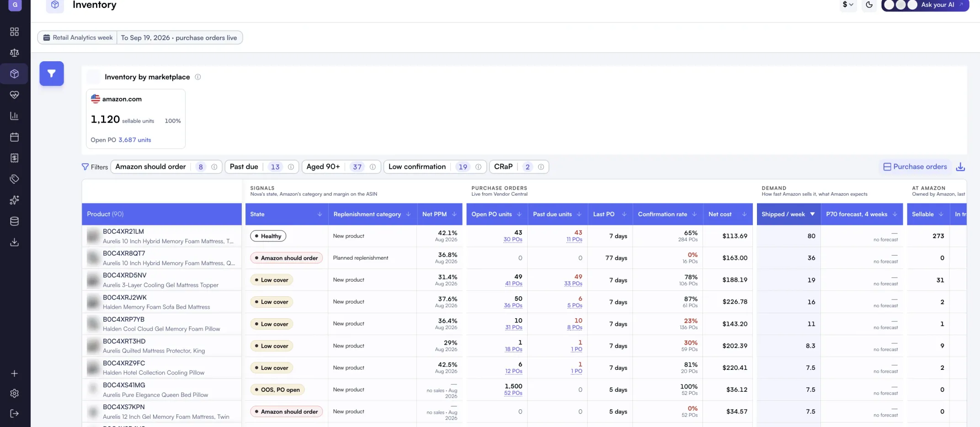
Task: Click the Ask your AI button
Action: pyautogui.click(x=925, y=5)
